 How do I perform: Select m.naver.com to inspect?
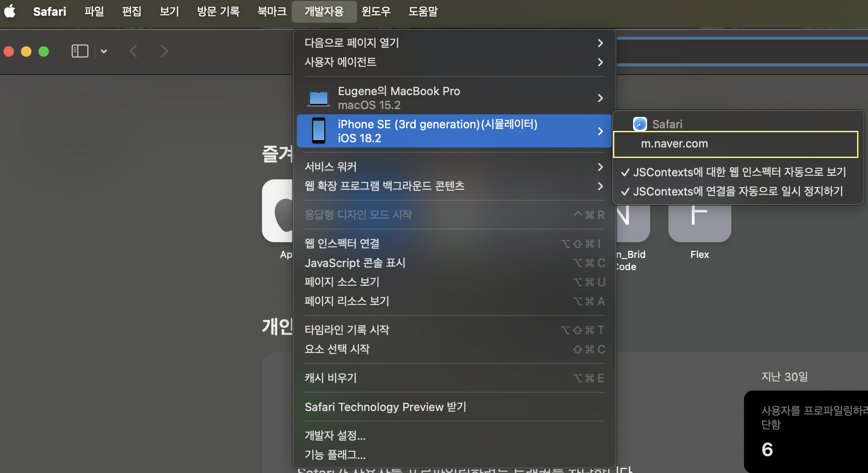point(674,144)
